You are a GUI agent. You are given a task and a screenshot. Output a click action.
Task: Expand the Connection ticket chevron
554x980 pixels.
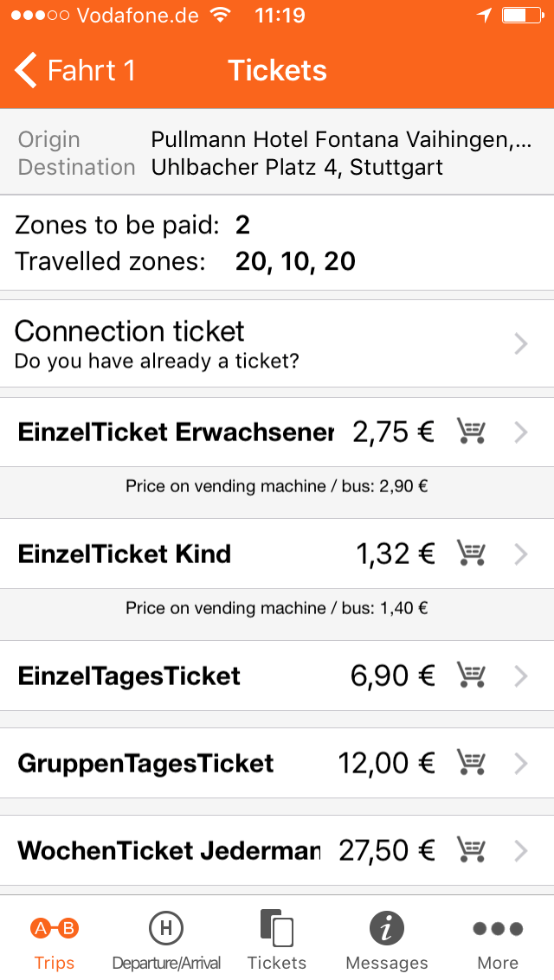[x=521, y=343]
